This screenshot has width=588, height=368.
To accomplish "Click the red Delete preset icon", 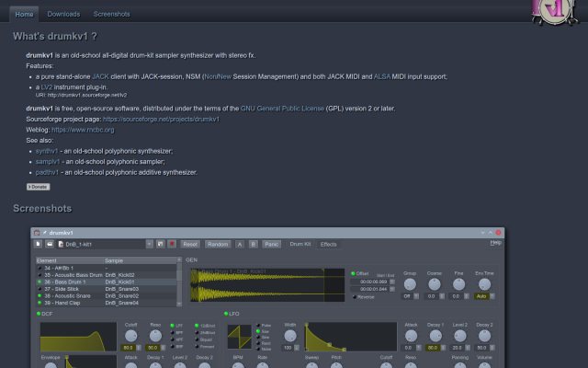I will tap(172, 244).
